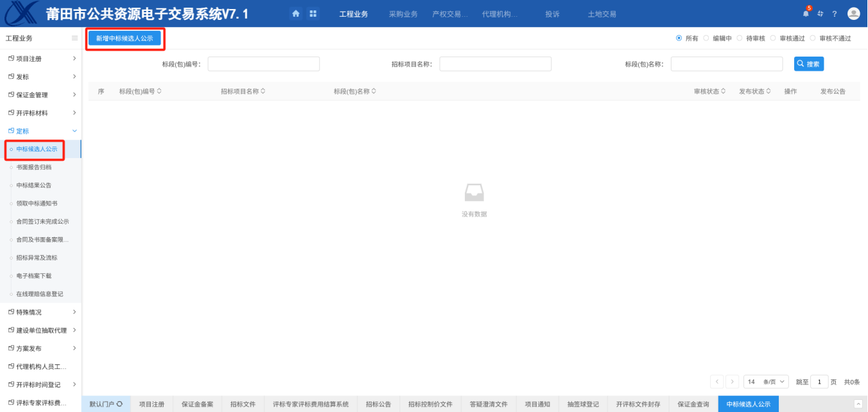Click the sort icon beside 标段(包)编号 column
Viewport: 868px width, 412px height.
click(x=159, y=91)
